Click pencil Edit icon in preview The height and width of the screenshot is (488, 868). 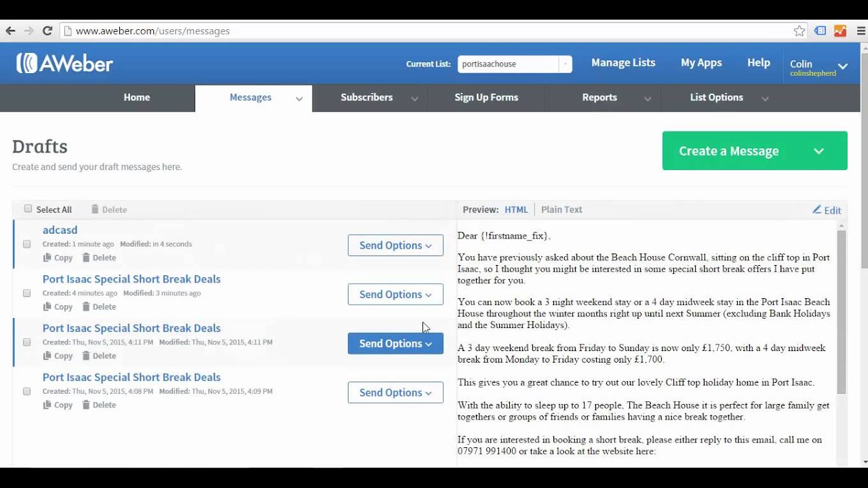pos(827,209)
